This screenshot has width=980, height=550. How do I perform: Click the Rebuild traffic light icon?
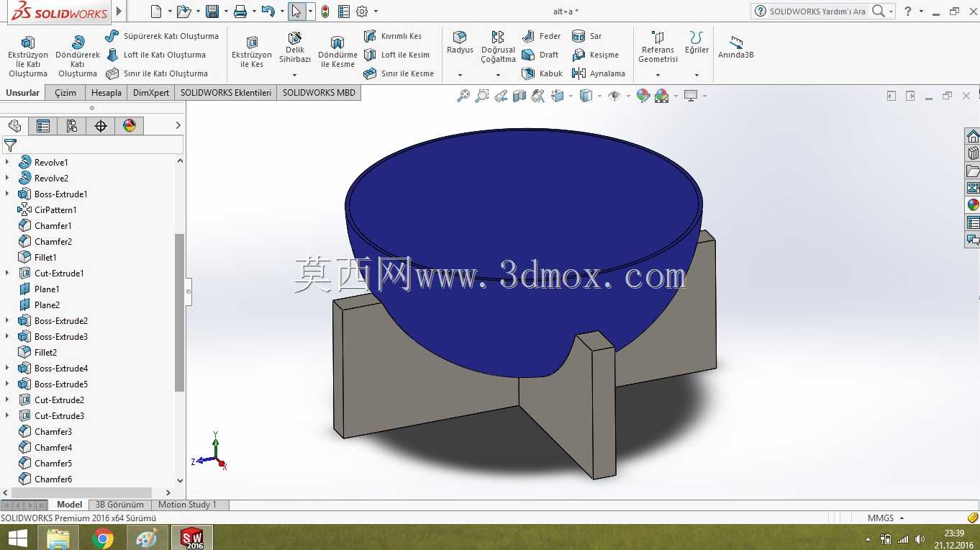pyautogui.click(x=325, y=12)
